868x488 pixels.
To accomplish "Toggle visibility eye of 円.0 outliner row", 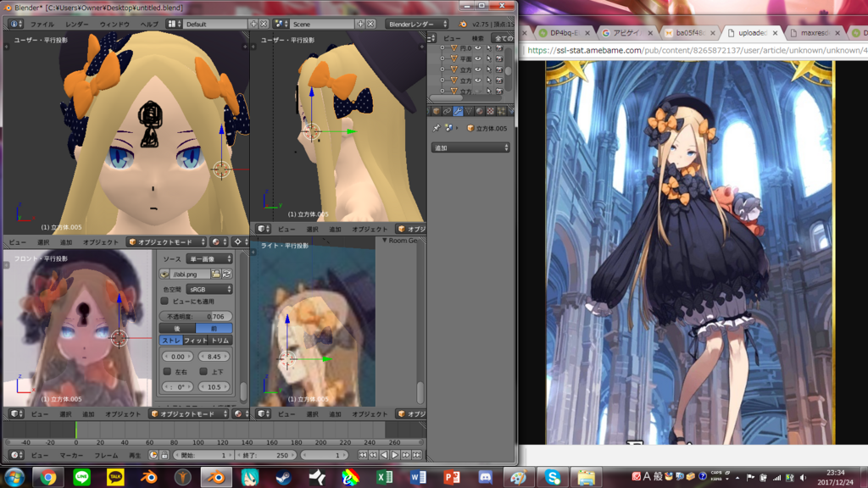I will (x=478, y=48).
